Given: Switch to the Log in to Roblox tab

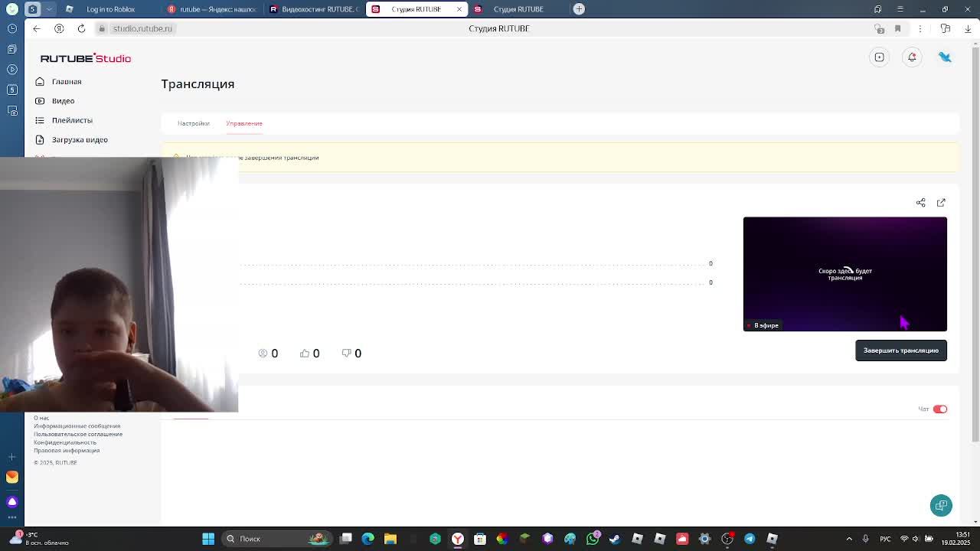Looking at the screenshot, I should (110, 9).
